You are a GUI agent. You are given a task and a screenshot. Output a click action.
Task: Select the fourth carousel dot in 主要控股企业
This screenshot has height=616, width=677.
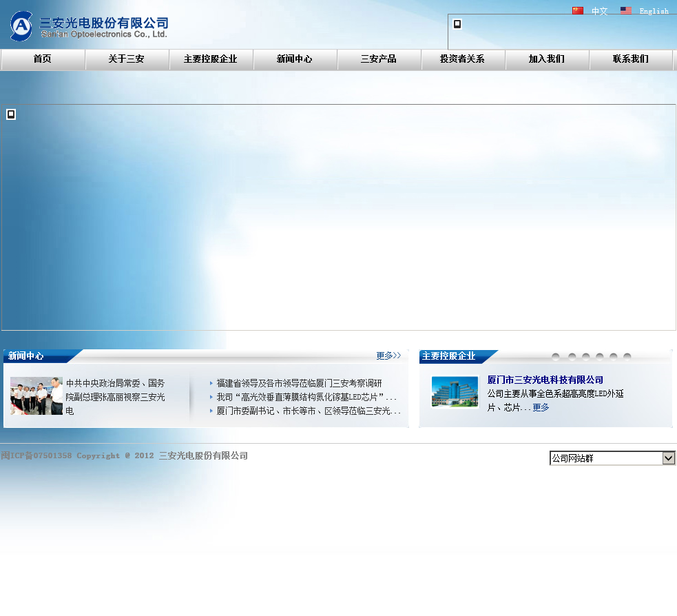click(x=600, y=356)
